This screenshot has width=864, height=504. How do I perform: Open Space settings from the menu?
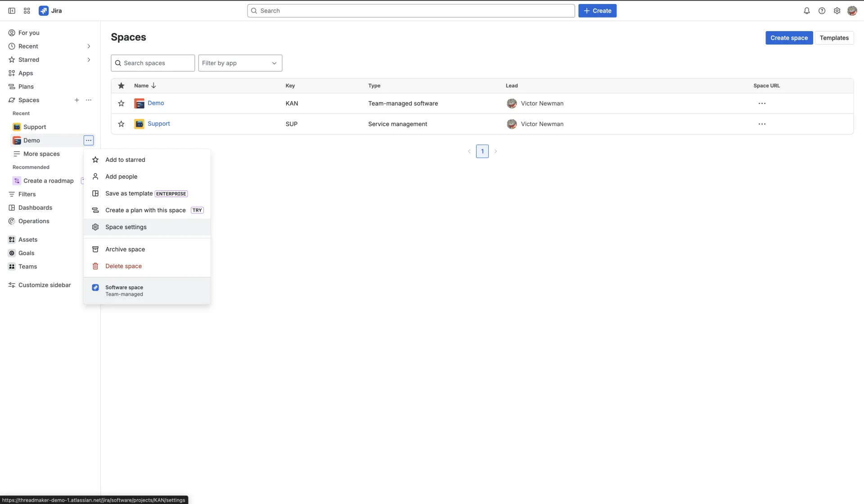[147, 227]
